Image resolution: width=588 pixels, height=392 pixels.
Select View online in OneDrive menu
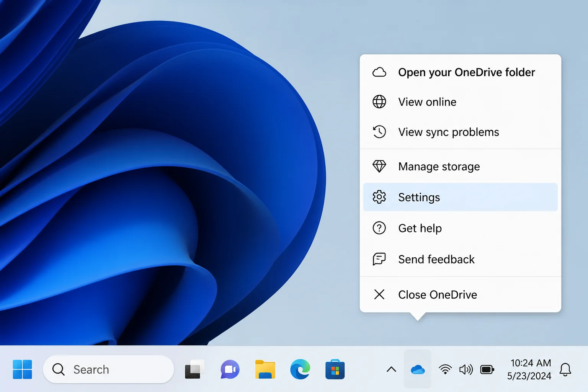460,102
